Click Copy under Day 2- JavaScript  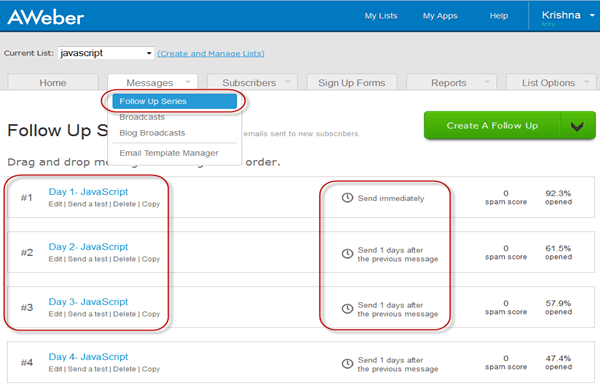151,259
